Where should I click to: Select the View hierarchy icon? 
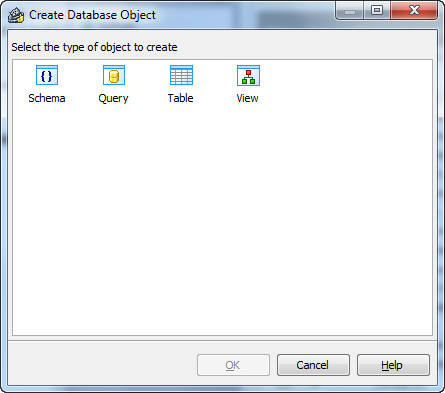248,75
